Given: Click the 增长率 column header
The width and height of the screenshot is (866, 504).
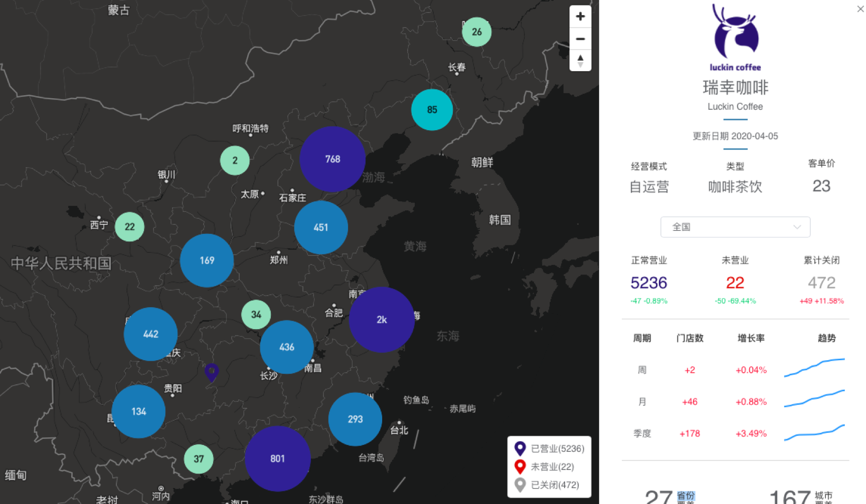Looking at the screenshot, I should point(751,339).
